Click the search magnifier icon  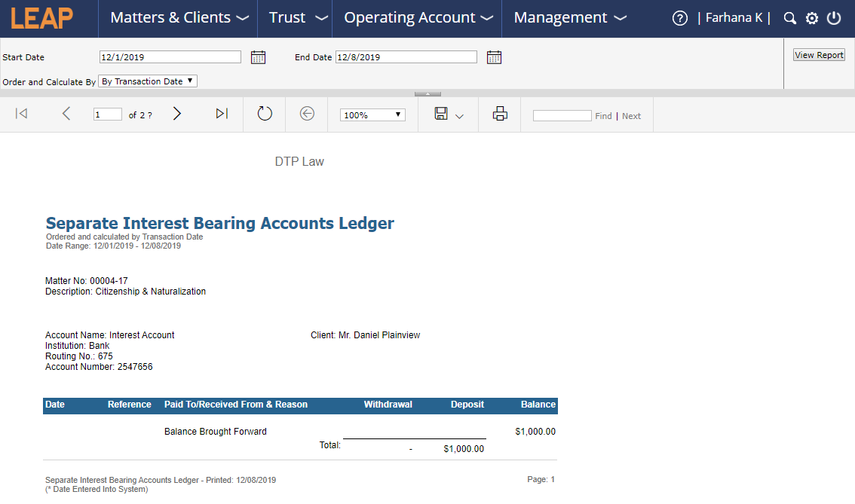coord(789,17)
